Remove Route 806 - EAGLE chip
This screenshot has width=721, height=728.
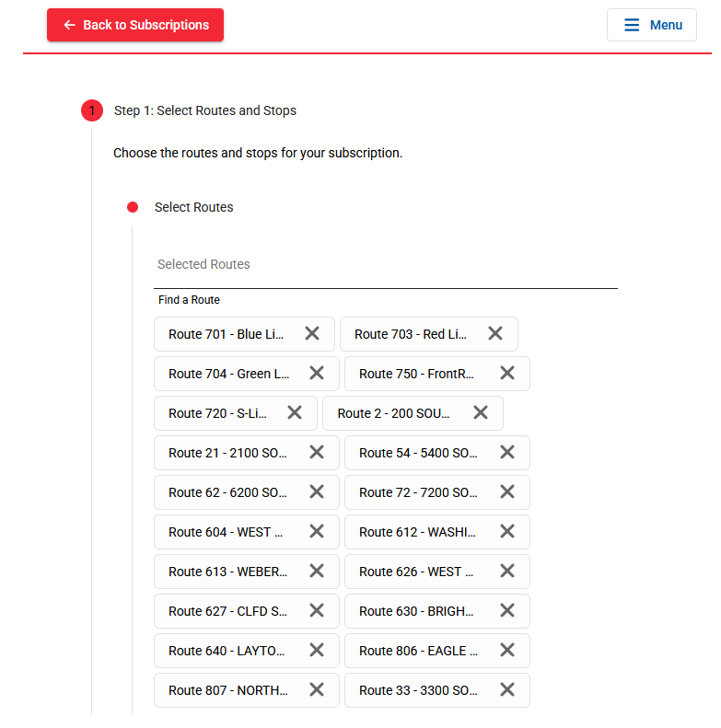tap(507, 650)
